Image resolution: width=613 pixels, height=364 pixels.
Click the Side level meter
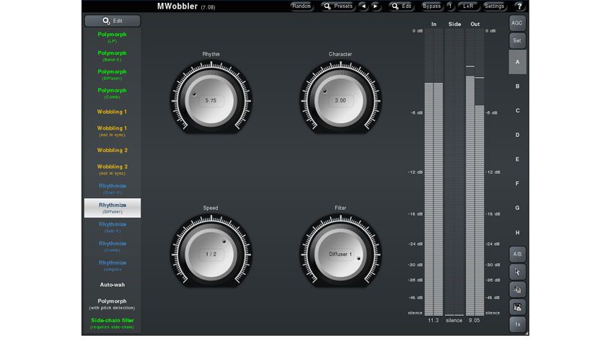(454, 172)
